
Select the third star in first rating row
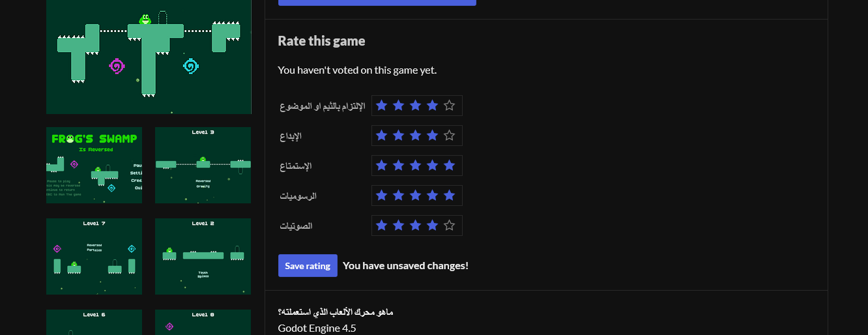tap(415, 106)
